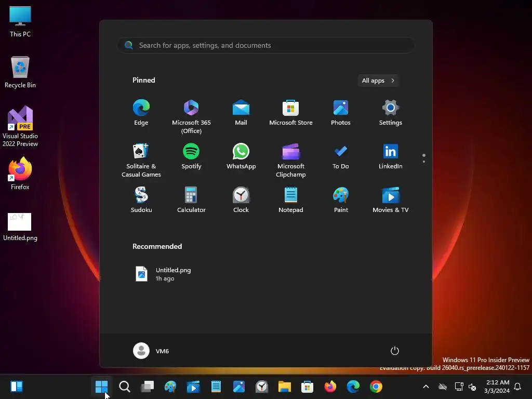Open Microsoft Store from pinned apps
532x399 pixels.
[291, 113]
